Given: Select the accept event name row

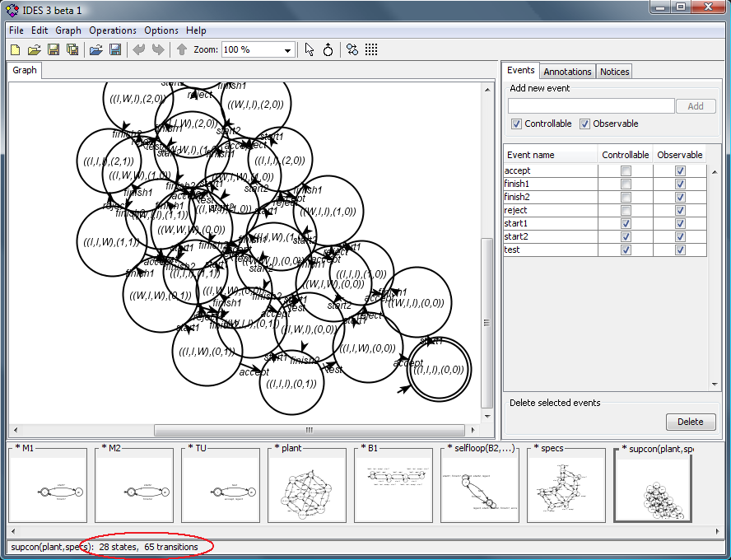Looking at the screenshot, I should [x=550, y=170].
